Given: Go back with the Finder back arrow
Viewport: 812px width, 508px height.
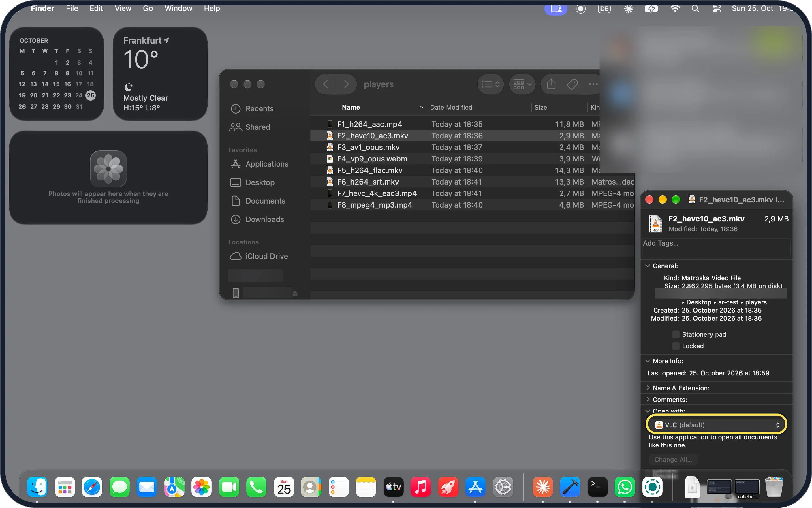Looking at the screenshot, I should (325, 84).
